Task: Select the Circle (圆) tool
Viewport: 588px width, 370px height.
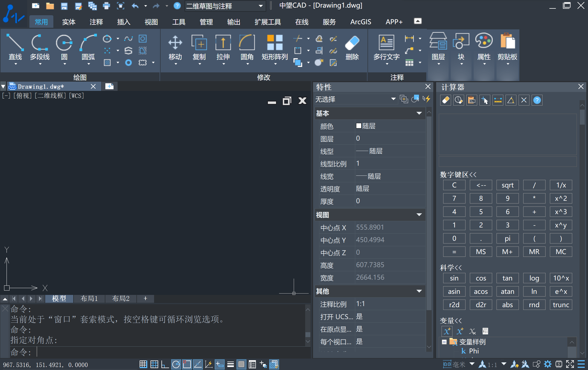Action: click(x=64, y=48)
